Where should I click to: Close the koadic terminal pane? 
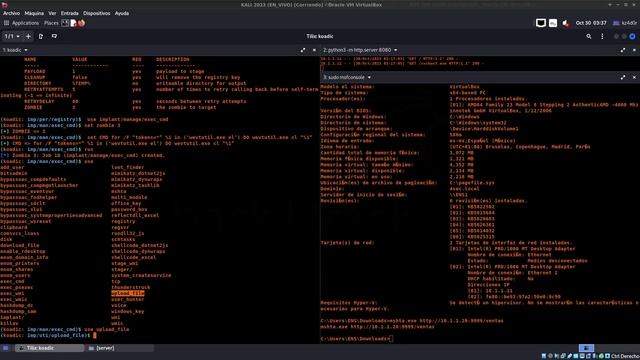[314, 50]
